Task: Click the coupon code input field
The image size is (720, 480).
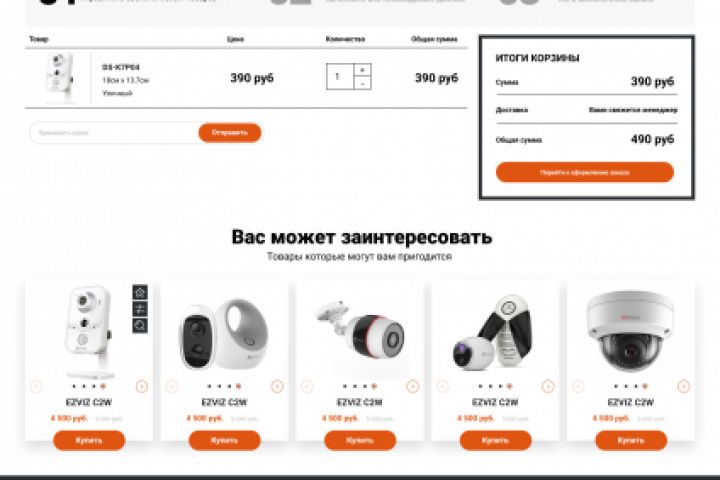Action: [115, 133]
